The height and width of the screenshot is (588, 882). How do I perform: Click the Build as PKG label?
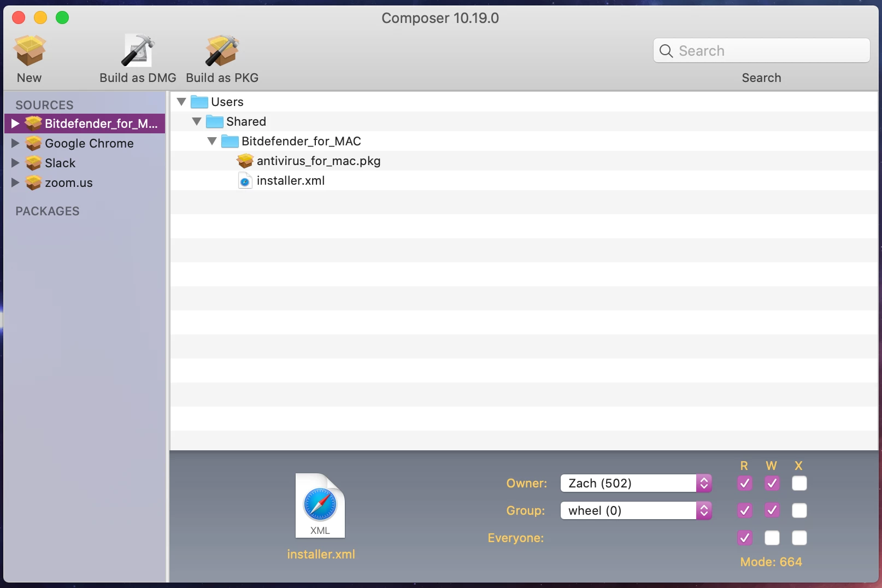222,78
